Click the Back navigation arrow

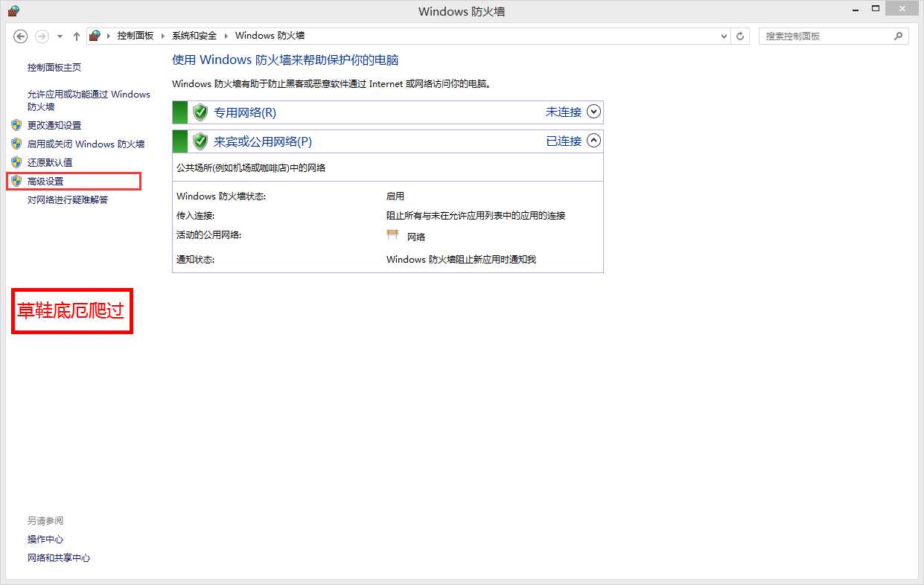[x=21, y=36]
